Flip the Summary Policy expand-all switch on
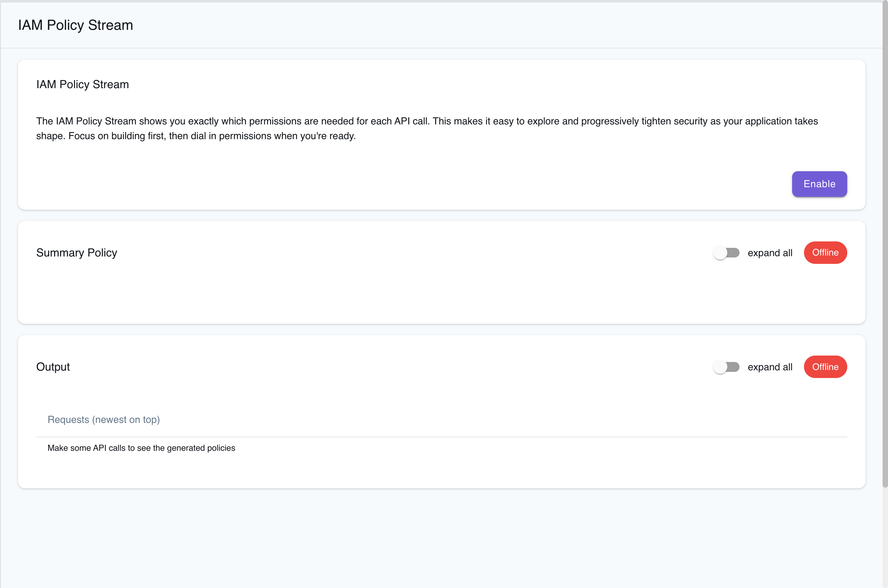 pyautogui.click(x=726, y=253)
